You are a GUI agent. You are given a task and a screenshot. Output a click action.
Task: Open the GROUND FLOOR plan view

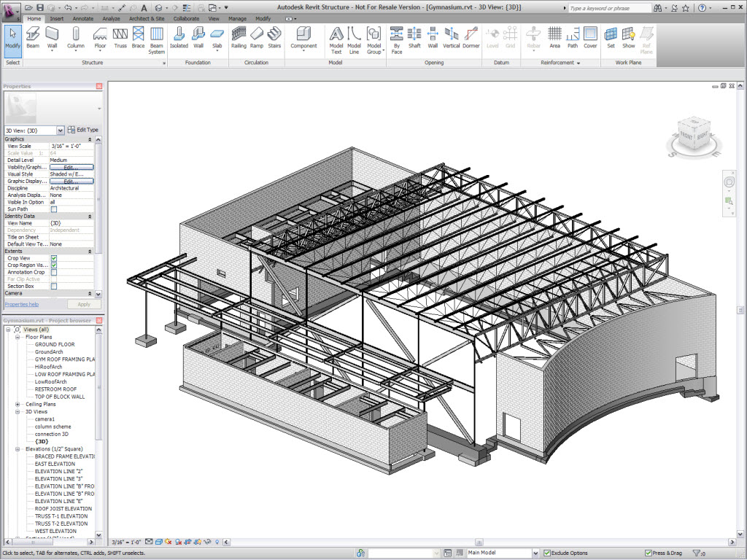click(55, 345)
